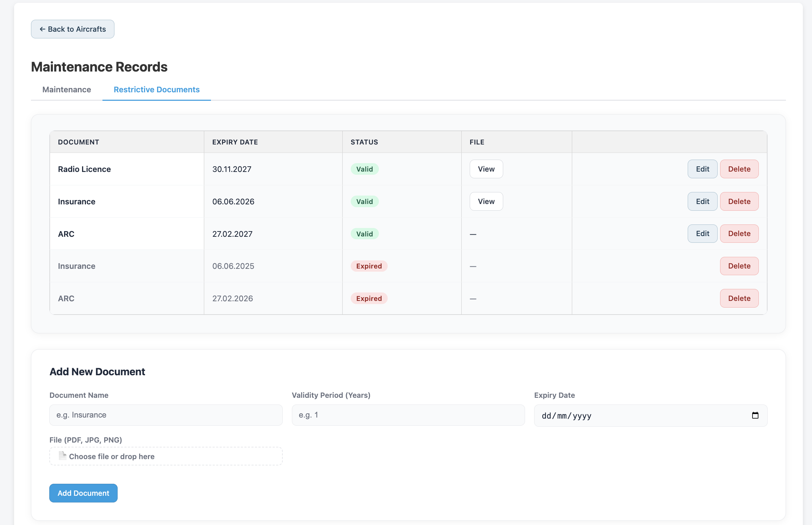Focus the Validity Period (Years) field
812x525 pixels.
[x=408, y=415]
